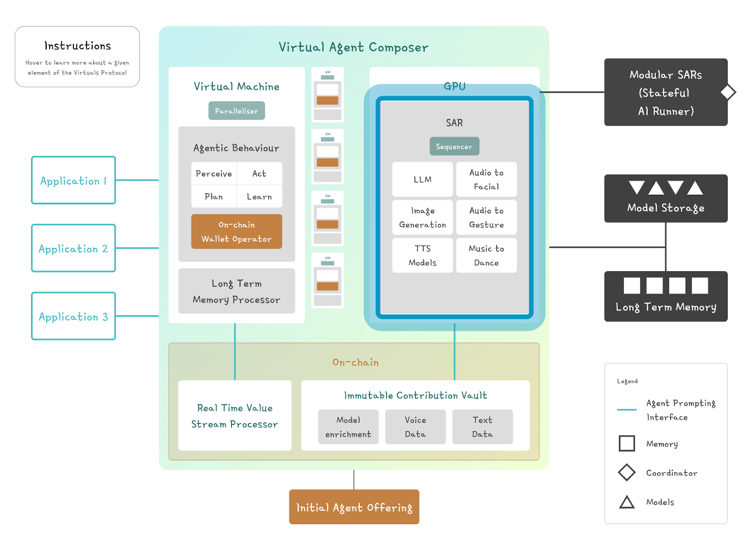Click the Audio to Facial module
Viewport: 756px width, 553px height.
[x=486, y=180]
